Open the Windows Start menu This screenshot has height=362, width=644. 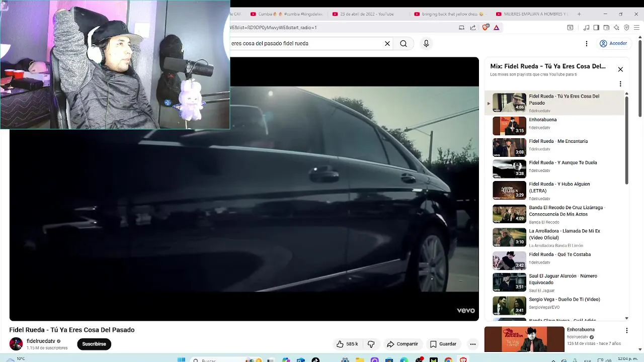pos(182,360)
